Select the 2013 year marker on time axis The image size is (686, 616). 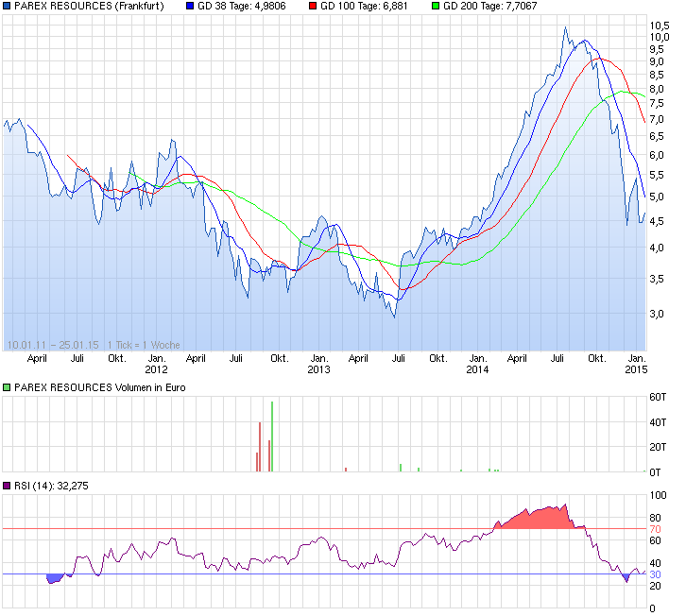click(x=317, y=370)
